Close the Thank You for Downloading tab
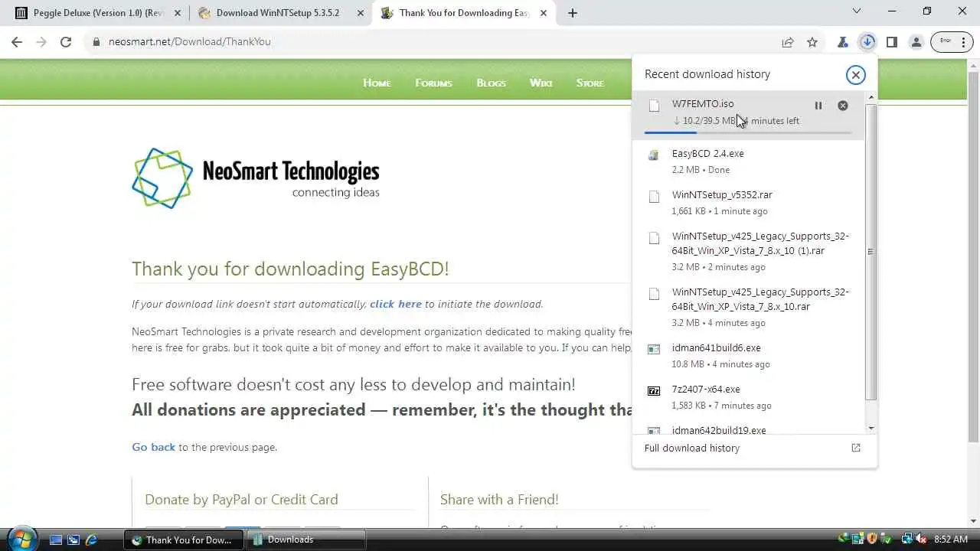The image size is (980, 551). pyautogui.click(x=543, y=13)
